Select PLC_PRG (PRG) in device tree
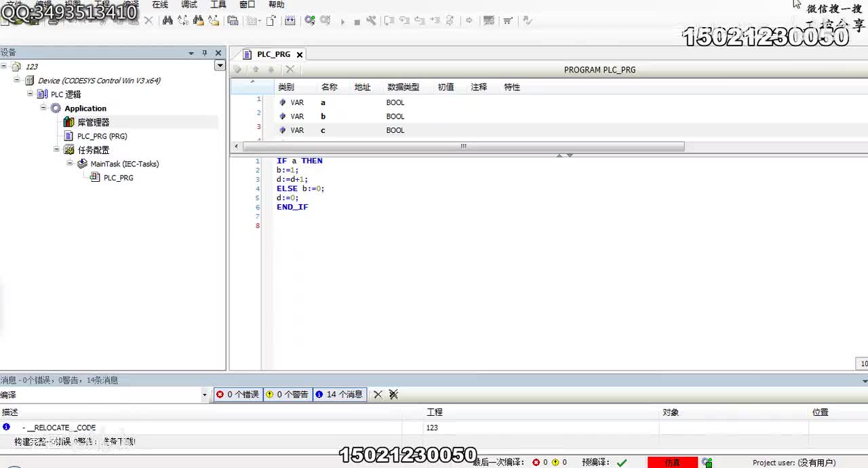 (102, 136)
